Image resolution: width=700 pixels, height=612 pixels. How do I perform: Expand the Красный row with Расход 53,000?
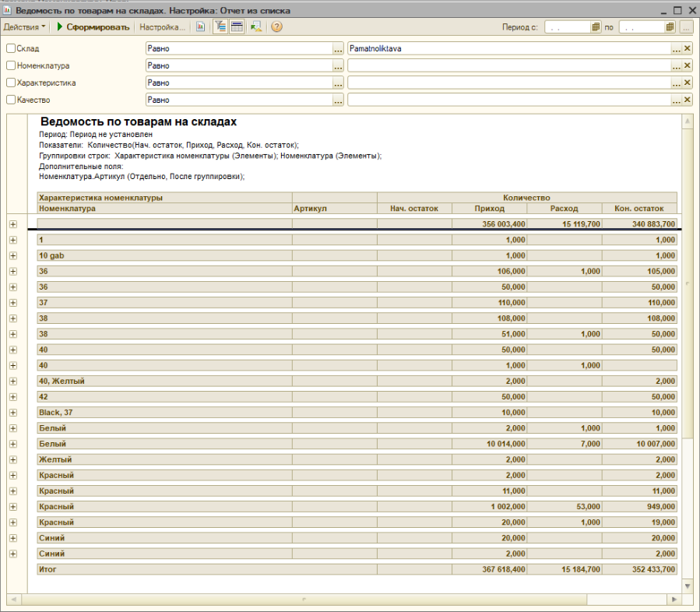pos(13,507)
